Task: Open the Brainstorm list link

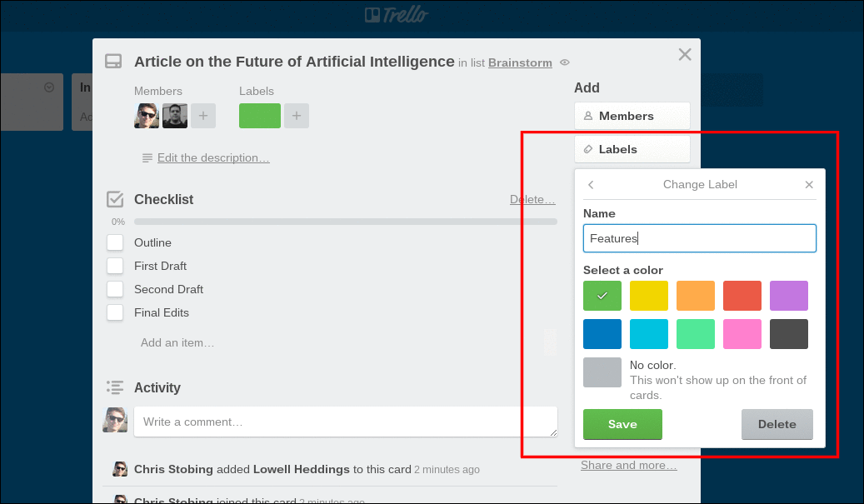Action: click(x=522, y=62)
